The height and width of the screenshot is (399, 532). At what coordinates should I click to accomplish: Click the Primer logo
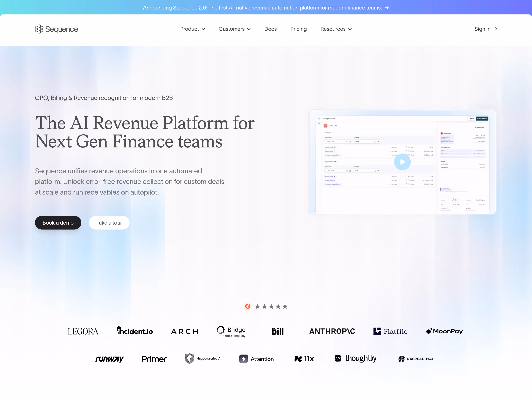(154, 359)
